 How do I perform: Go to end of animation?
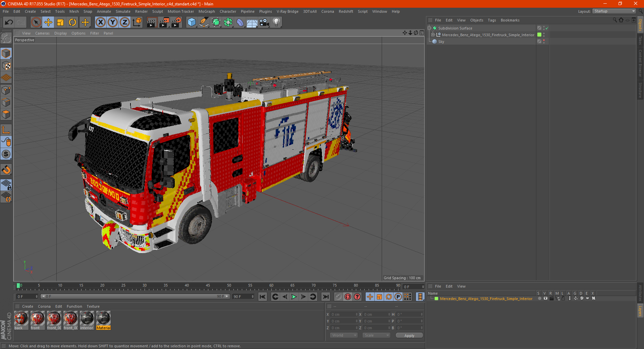(325, 297)
